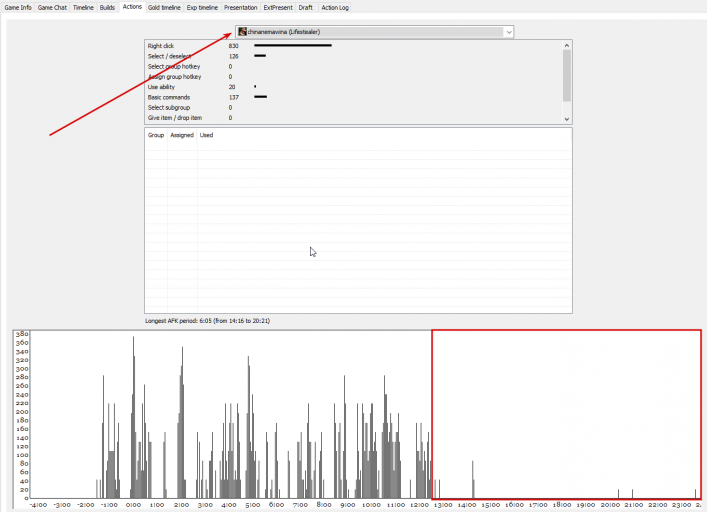
Task: Click the action list scroll down arrow
Action: coord(567,119)
